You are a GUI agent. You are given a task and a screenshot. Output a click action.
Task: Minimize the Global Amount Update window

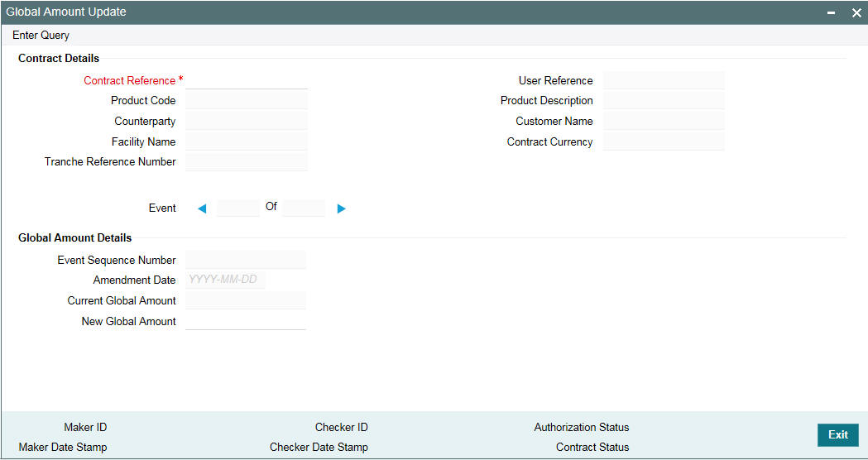832,12
